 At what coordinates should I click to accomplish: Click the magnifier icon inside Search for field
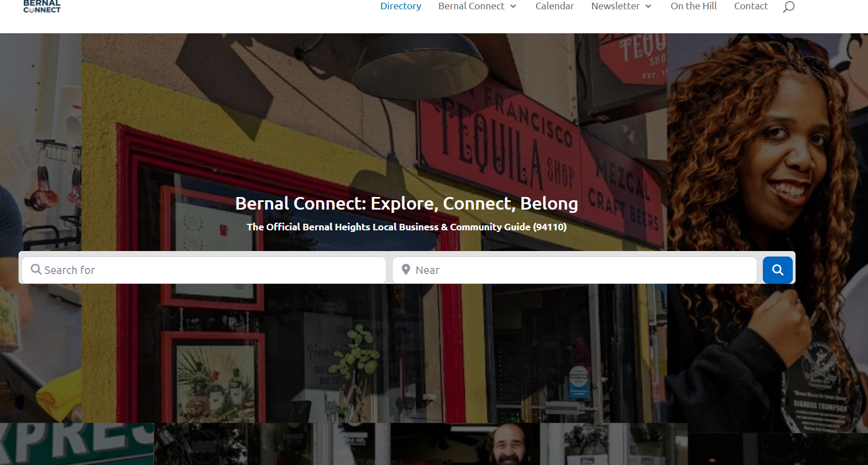(x=36, y=270)
